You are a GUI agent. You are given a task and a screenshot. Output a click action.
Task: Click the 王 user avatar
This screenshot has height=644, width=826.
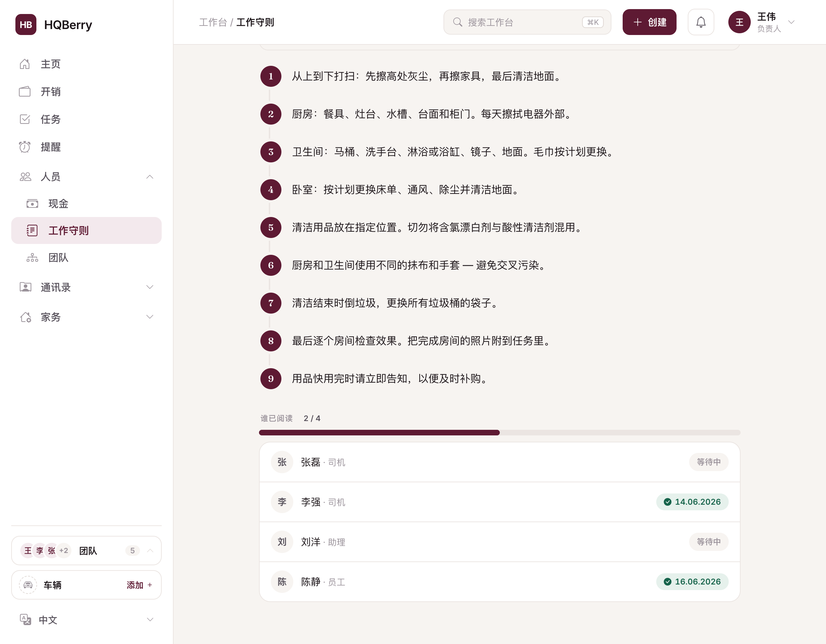[739, 22]
